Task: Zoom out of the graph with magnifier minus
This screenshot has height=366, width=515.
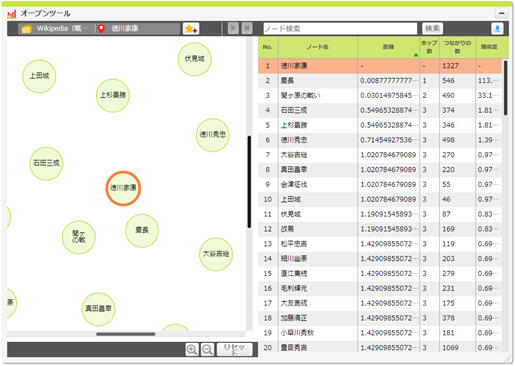Action: [x=207, y=349]
